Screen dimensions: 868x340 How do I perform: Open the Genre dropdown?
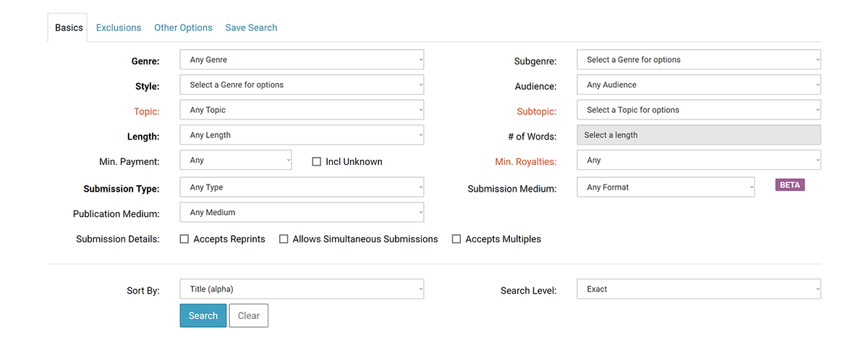[x=302, y=60]
